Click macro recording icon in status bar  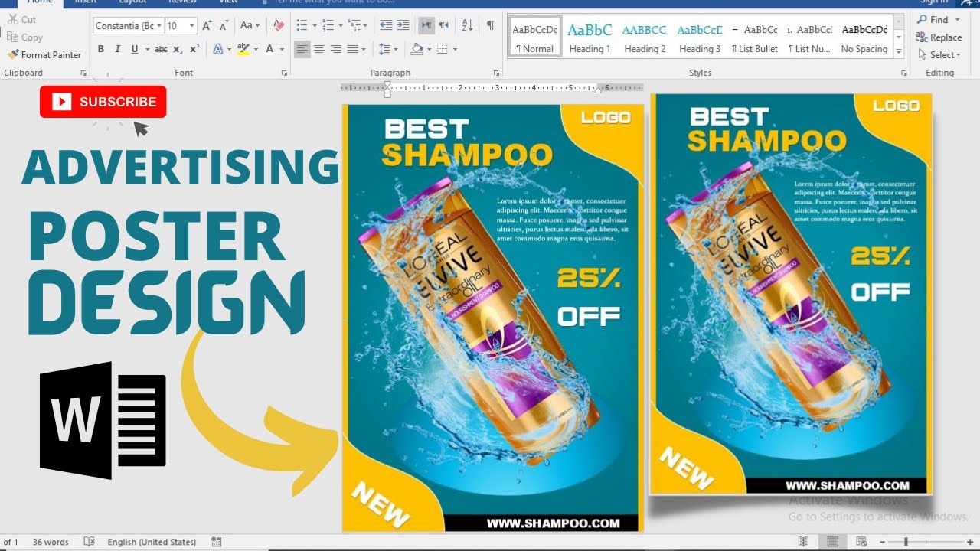217,542
